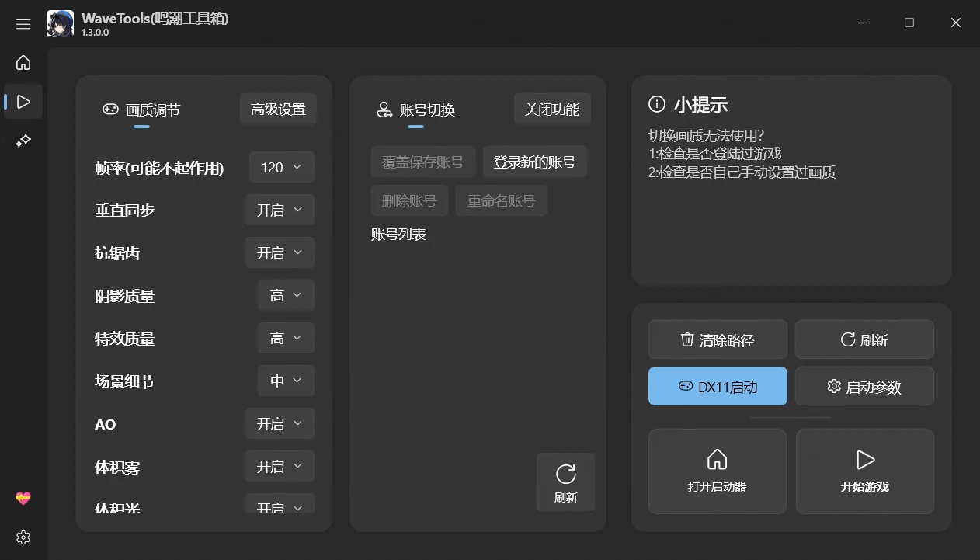Click the 切换画质无法使用? text
Viewport: 980px width, 560px height.
707,135
